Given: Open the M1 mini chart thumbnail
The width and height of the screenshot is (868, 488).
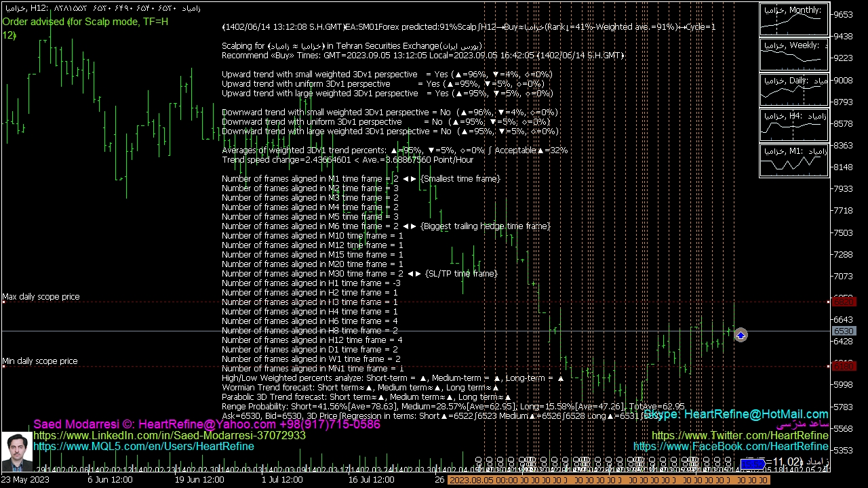Looking at the screenshot, I should click(x=794, y=161).
